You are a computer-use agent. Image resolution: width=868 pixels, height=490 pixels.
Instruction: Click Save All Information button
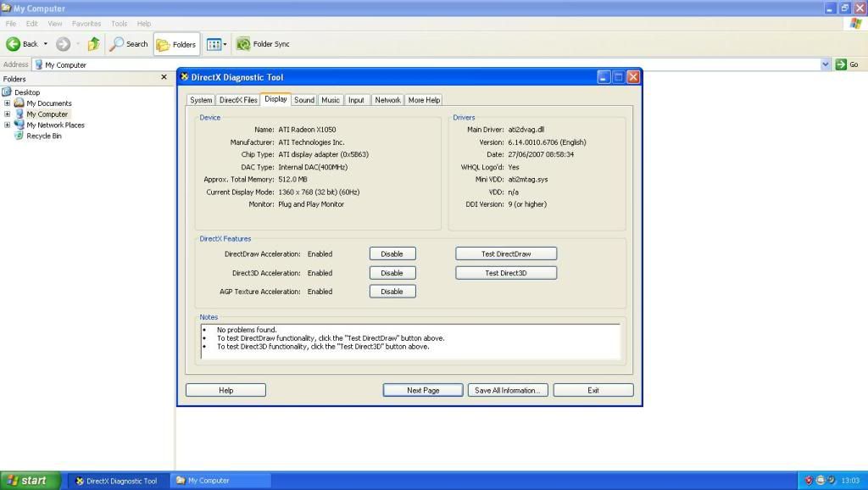point(508,390)
